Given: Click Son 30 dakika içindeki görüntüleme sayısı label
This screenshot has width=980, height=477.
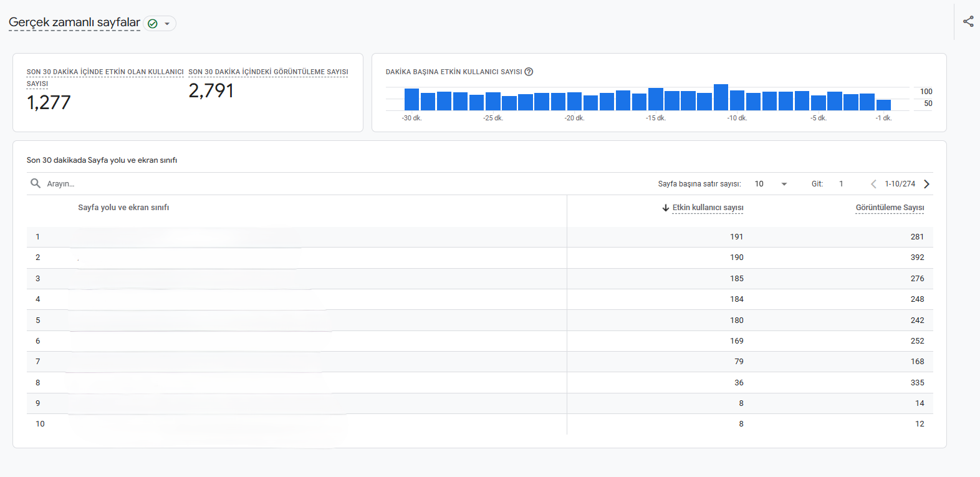Looking at the screenshot, I should pos(268,72).
